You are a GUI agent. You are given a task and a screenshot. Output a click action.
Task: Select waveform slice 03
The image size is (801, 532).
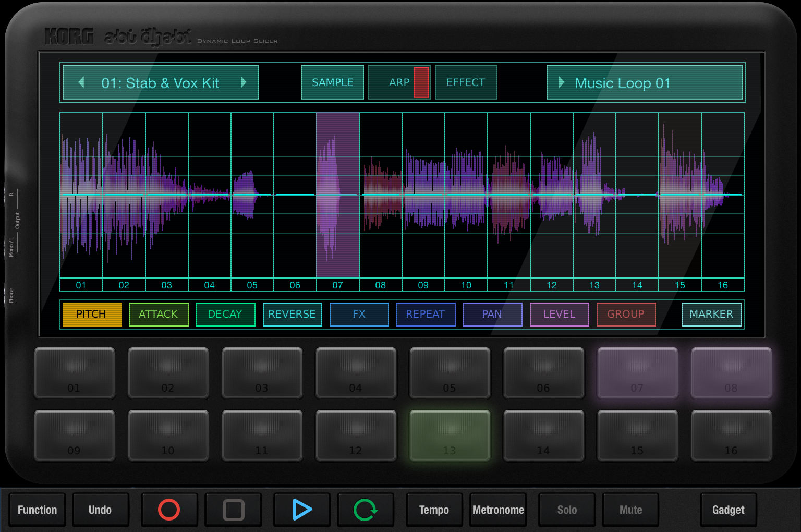click(167, 201)
